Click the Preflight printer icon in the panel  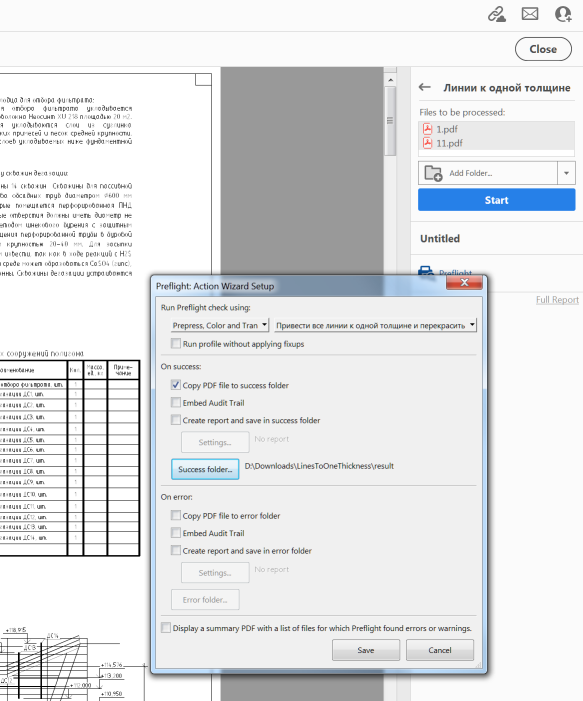pos(426,271)
